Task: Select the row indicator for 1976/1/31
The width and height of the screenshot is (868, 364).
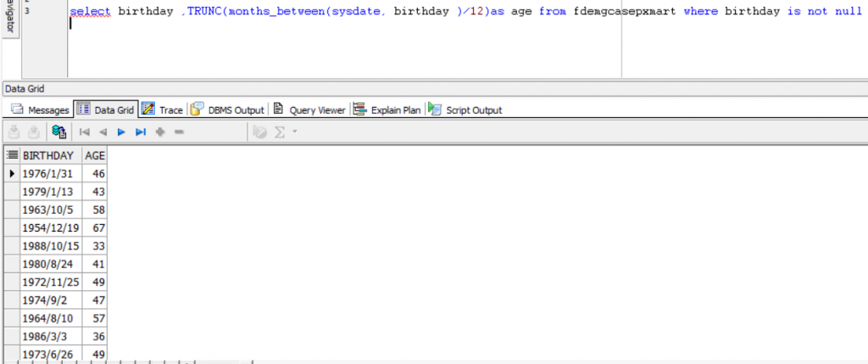Action: [x=12, y=173]
